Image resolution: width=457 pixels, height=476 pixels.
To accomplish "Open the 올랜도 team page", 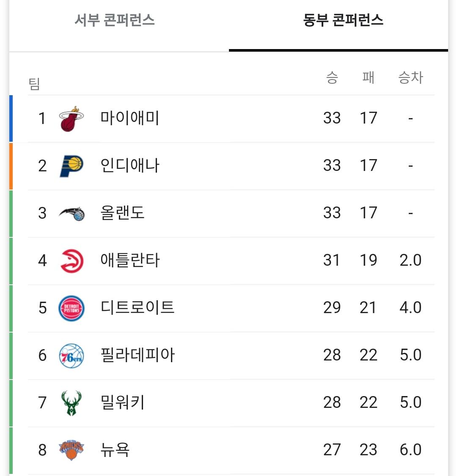I will coord(122,212).
